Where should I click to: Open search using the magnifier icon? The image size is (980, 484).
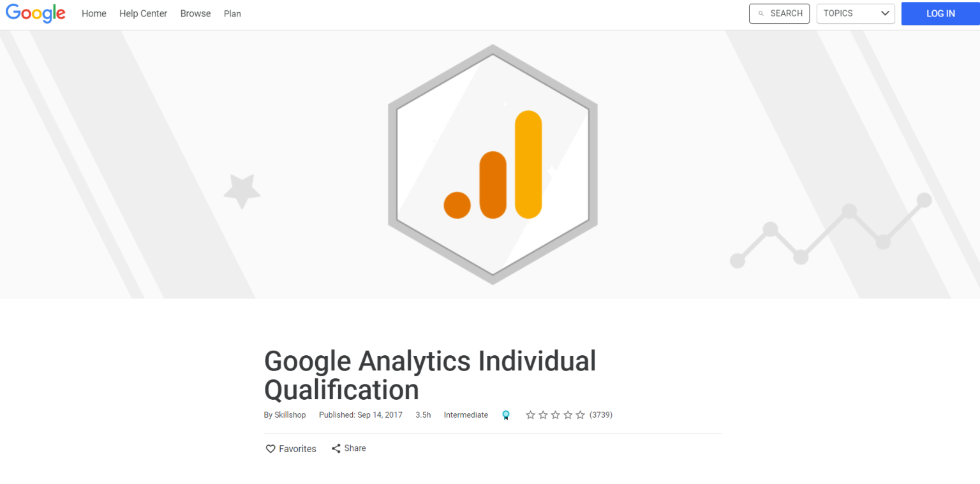click(762, 13)
